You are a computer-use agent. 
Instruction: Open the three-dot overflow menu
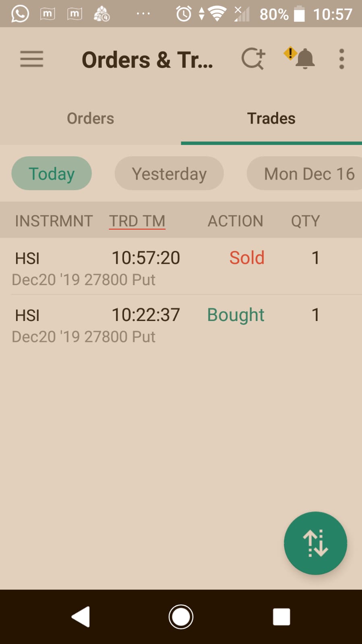341,59
